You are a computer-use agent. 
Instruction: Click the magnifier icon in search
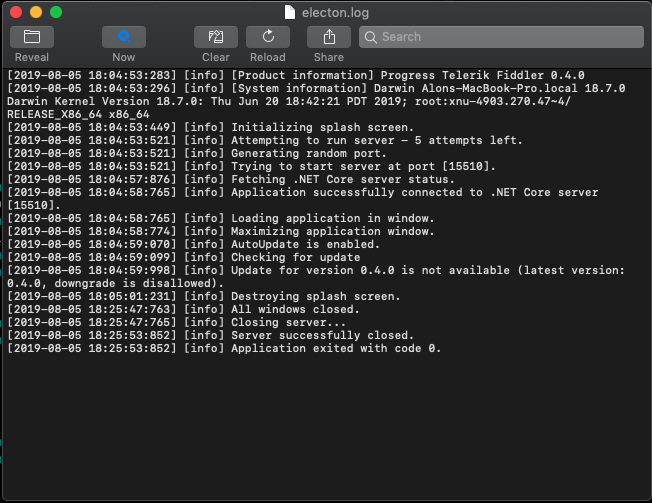(x=370, y=37)
